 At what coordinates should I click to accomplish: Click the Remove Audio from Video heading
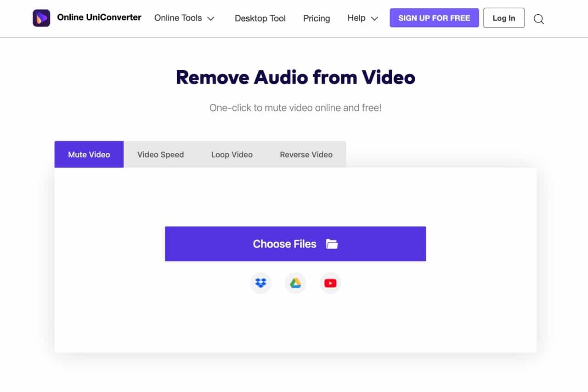[x=295, y=77]
